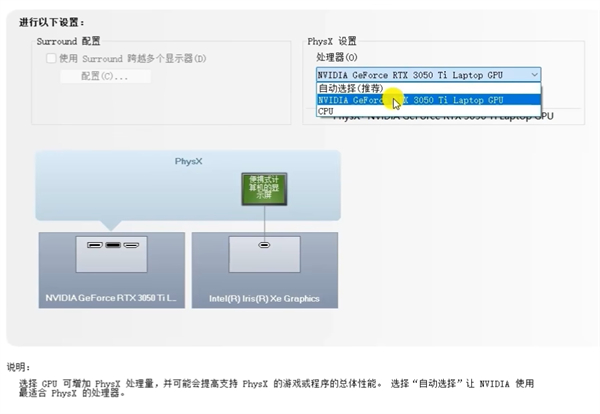Click the 说明 description heading

point(18,367)
